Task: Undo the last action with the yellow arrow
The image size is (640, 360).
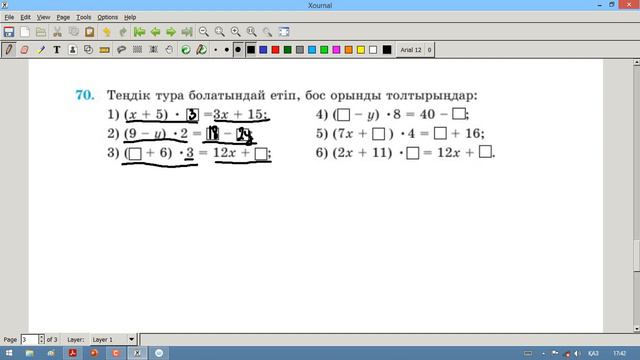Action: [x=107, y=32]
